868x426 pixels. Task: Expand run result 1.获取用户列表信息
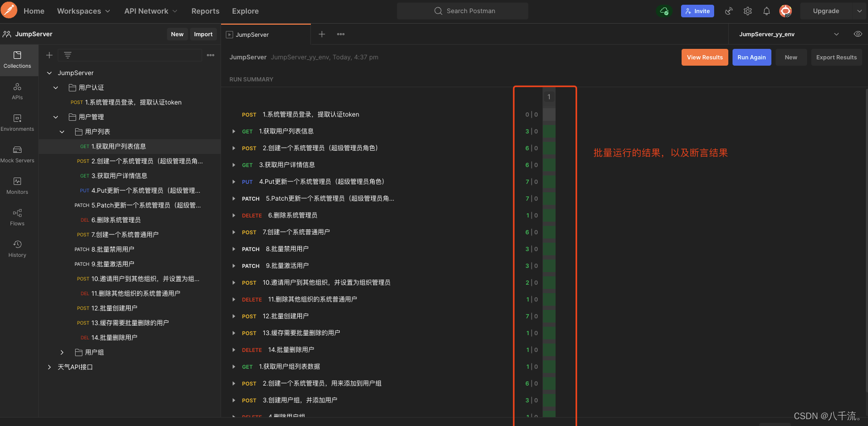coord(234,131)
